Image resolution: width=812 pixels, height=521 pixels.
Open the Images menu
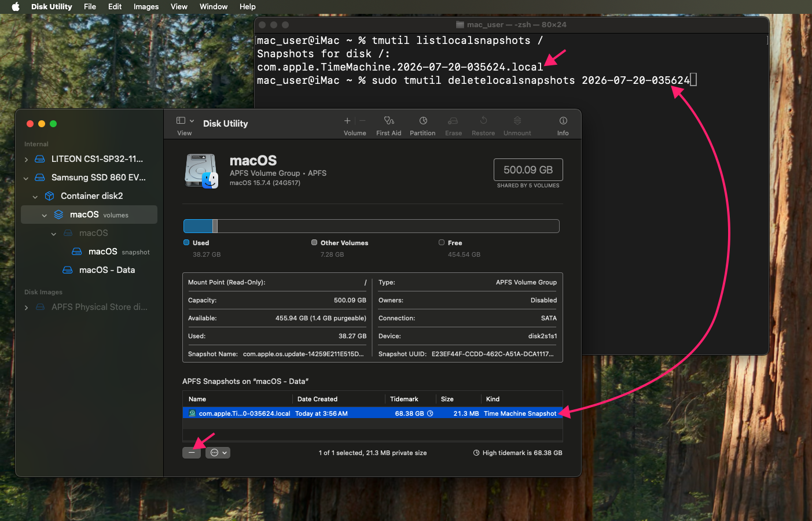[x=146, y=6]
